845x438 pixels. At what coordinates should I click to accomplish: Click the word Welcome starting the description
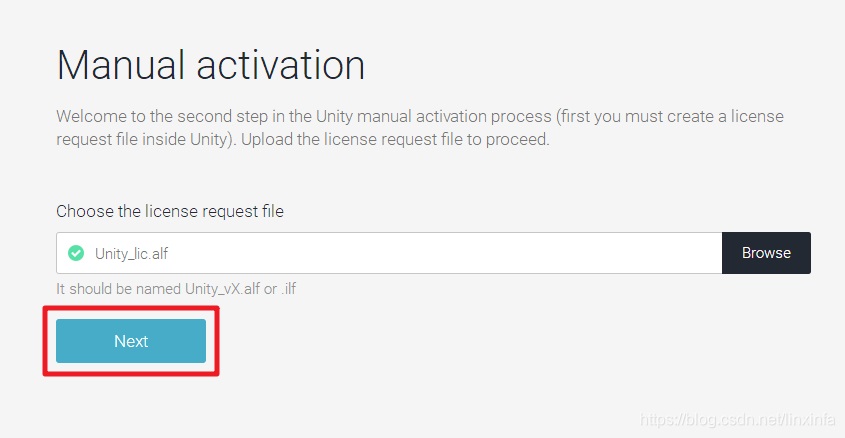point(93,116)
